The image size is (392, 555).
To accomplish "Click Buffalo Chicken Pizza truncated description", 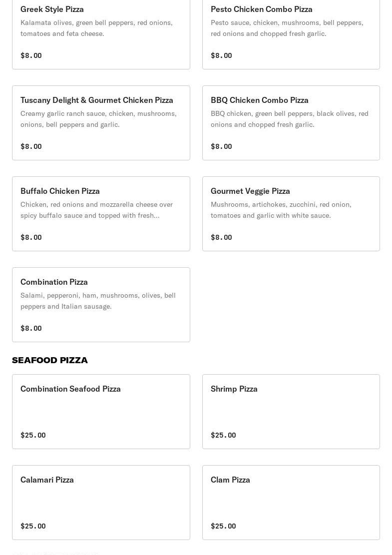I will click(96, 210).
